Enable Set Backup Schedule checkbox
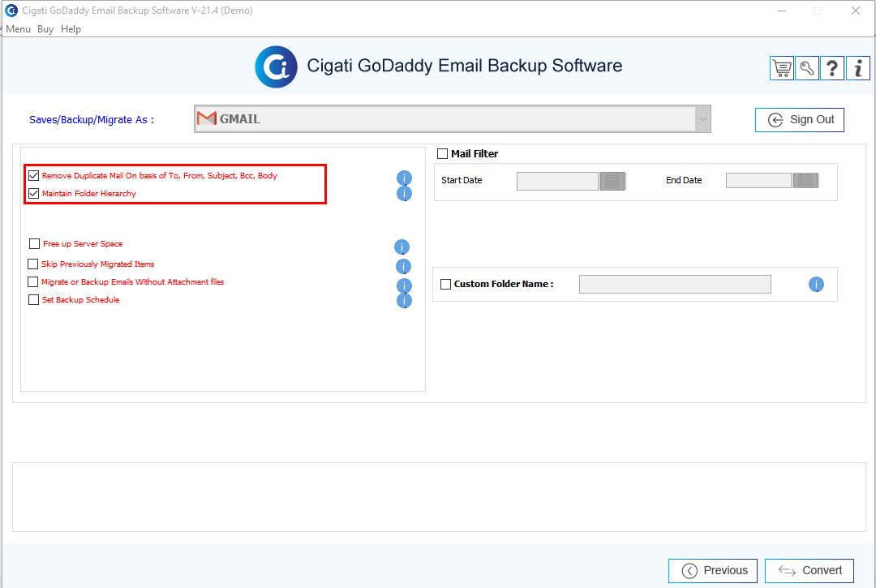The height and width of the screenshot is (588, 876). point(33,299)
